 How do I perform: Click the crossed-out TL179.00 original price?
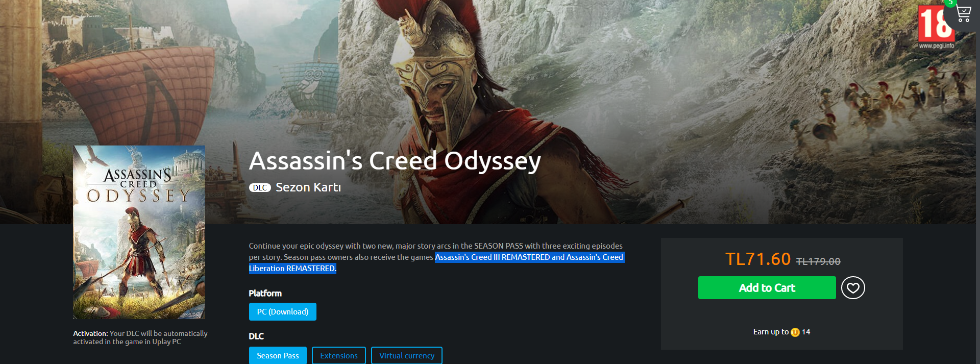coord(818,261)
